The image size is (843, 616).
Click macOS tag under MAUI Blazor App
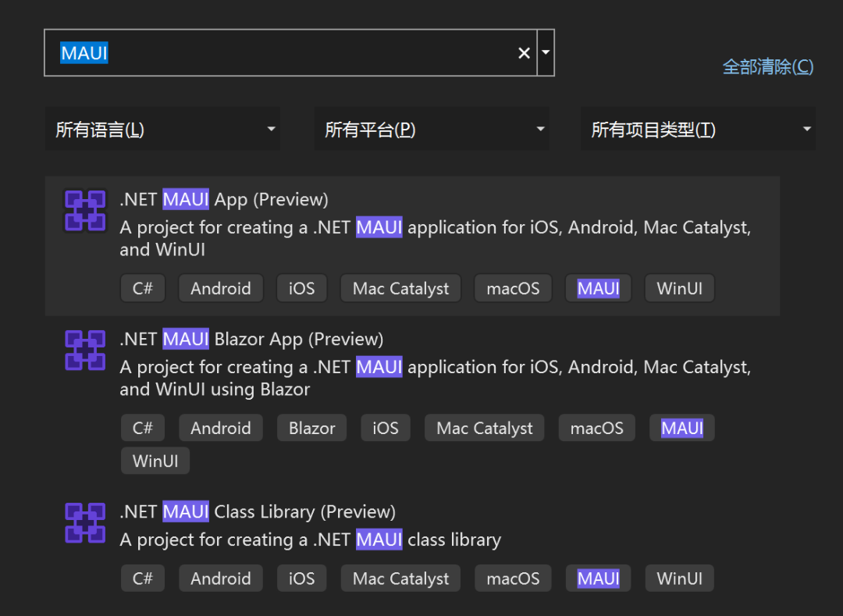pyautogui.click(x=597, y=429)
